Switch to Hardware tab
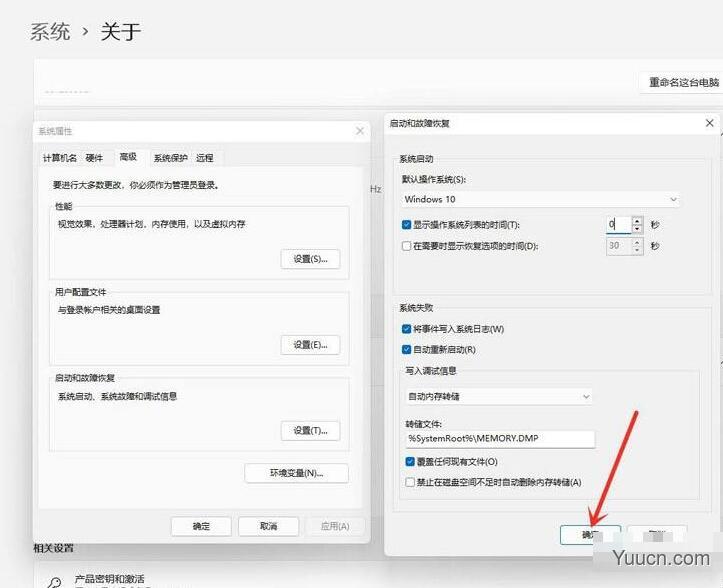 click(94, 158)
